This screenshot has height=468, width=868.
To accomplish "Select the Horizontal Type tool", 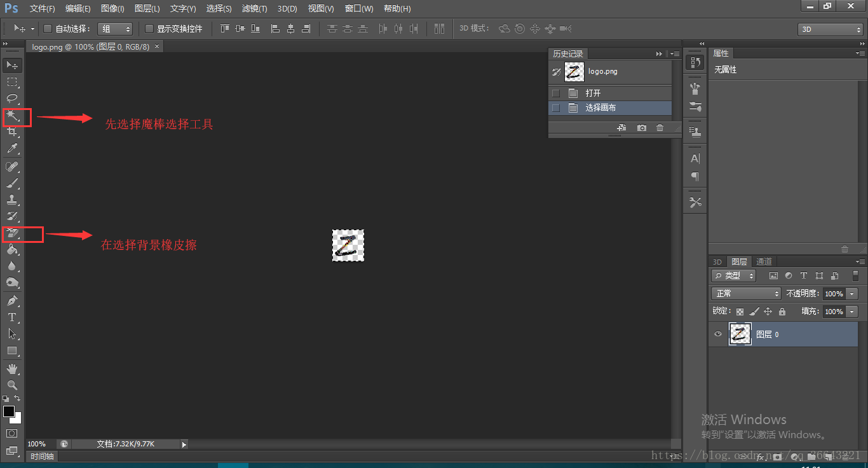I will pos(12,317).
